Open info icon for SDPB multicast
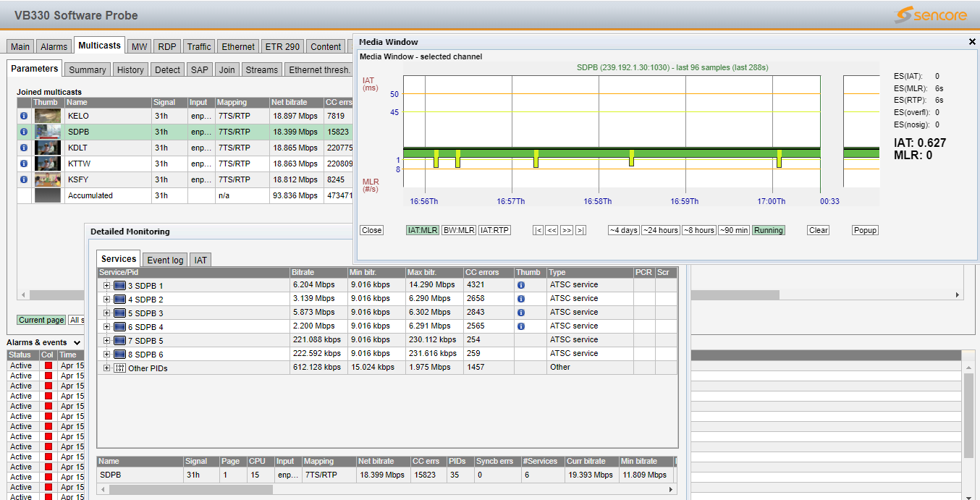 pos(24,132)
